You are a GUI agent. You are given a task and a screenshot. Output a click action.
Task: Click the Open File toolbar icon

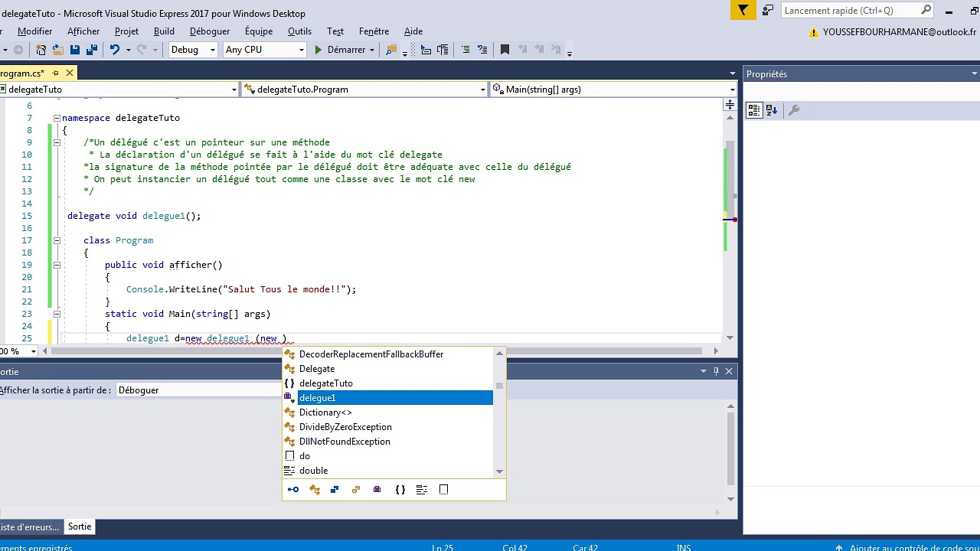click(57, 50)
